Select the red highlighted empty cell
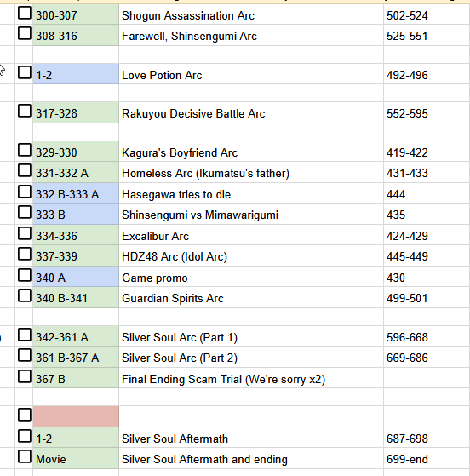The image size is (470, 476). 76,416
